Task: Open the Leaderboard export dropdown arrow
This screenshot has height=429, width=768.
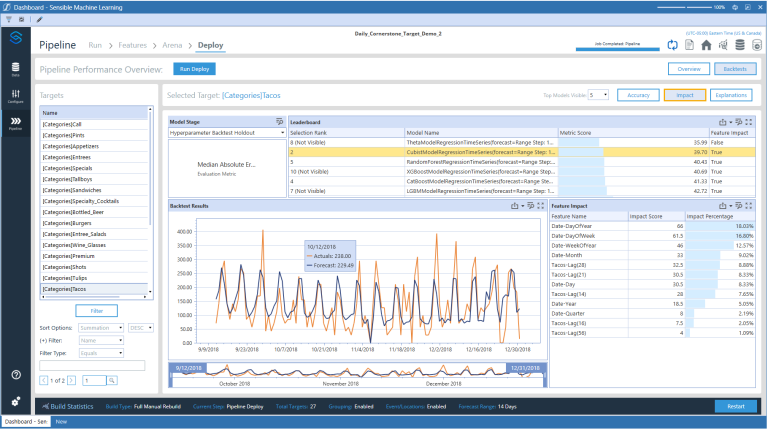Action: coord(730,122)
